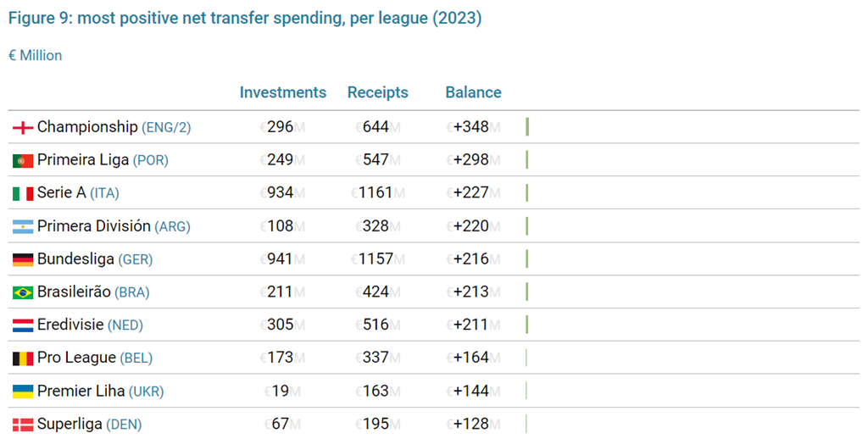Viewport: 868px width, 439px height.
Task: Click the green balance bar for Championship
Action: (x=527, y=127)
